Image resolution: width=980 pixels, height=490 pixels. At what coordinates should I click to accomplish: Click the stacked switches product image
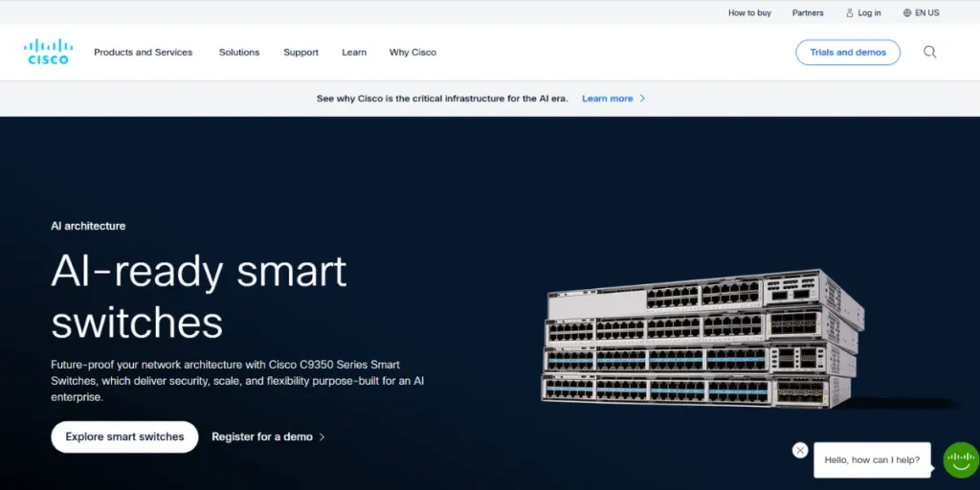pos(702,339)
